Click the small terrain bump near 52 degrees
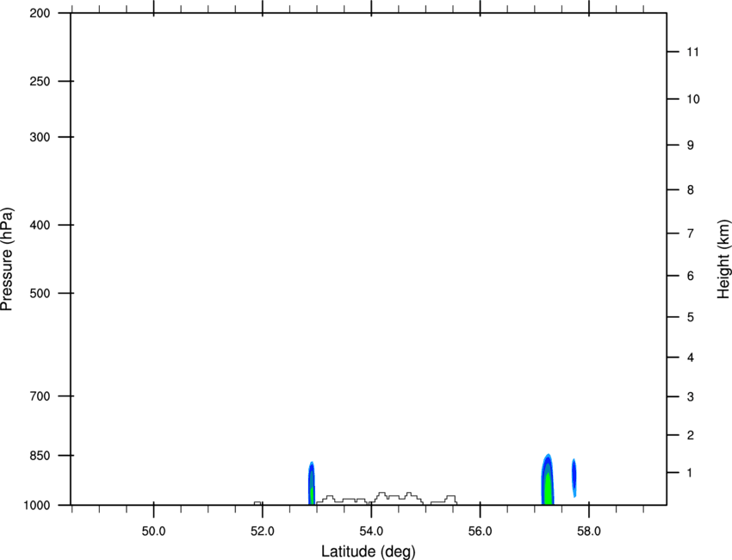Viewport: 732px width, 560px height. (257, 503)
